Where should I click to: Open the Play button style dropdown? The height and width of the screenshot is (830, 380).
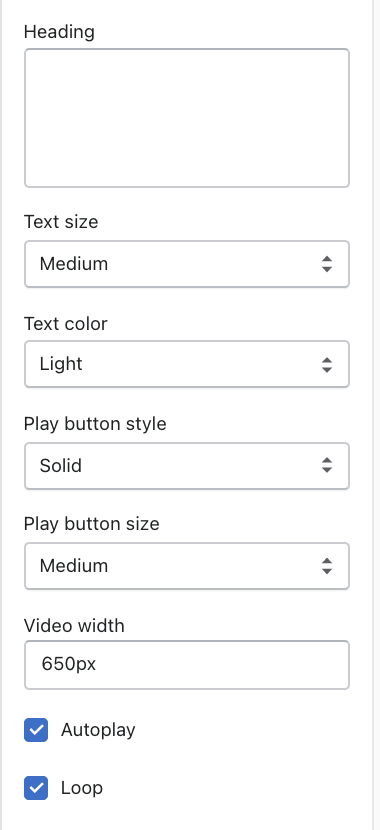tap(187, 466)
